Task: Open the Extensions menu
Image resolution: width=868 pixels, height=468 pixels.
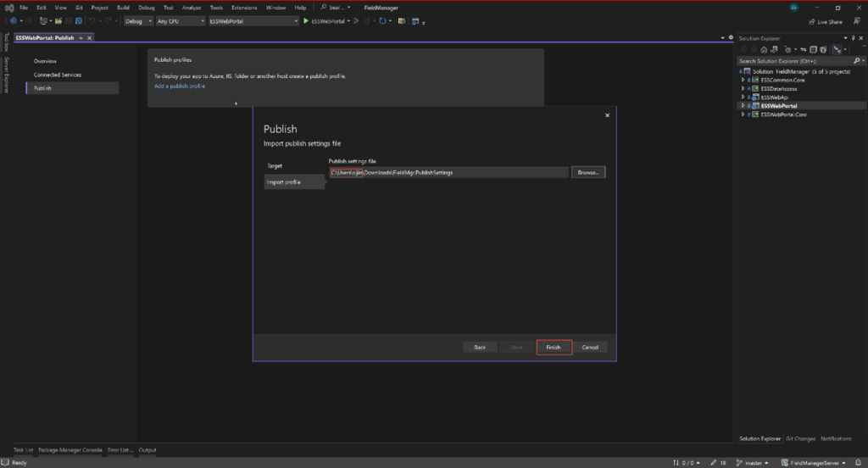Action: pyautogui.click(x=244, y=8)
